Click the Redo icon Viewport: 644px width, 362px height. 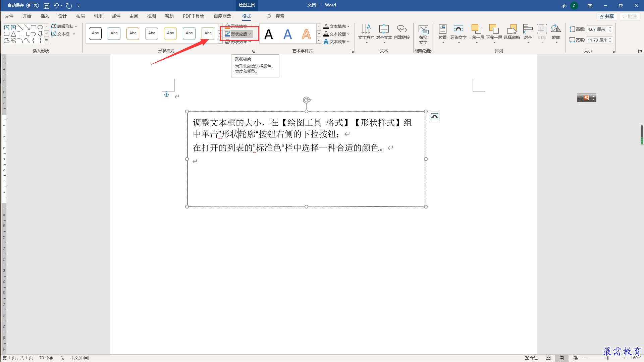click(69, 5)
